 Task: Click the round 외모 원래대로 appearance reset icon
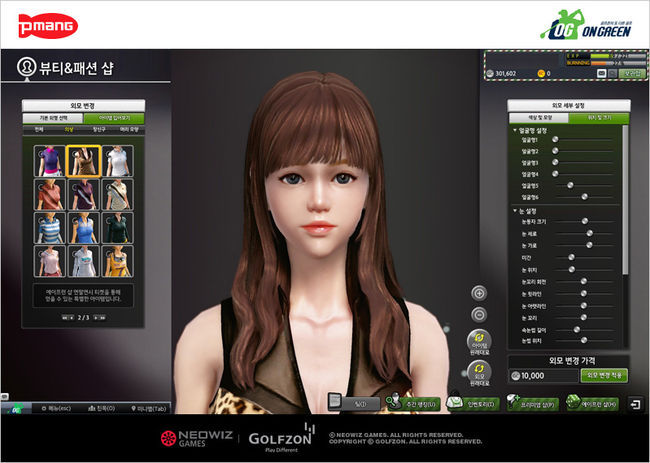[x=479, y=374]
